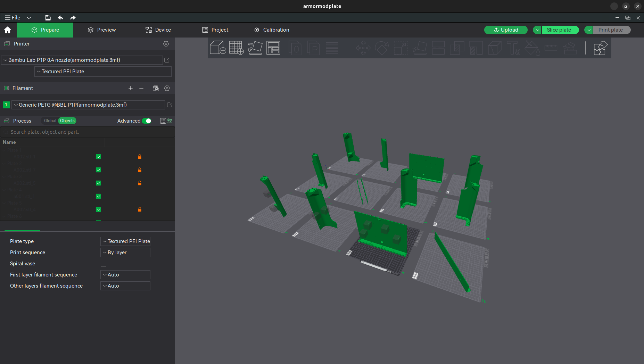Switch to the Preview tab
644x364 pixels.
pos(102,30)
